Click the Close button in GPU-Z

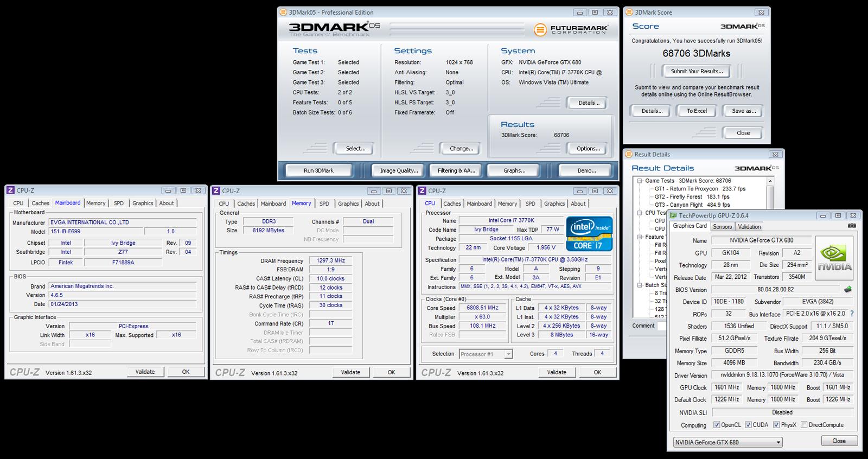coord(839,441)
